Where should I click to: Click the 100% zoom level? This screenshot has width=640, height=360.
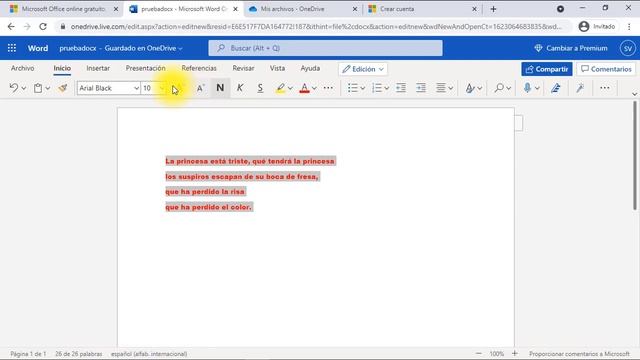[x=497, y=354]
